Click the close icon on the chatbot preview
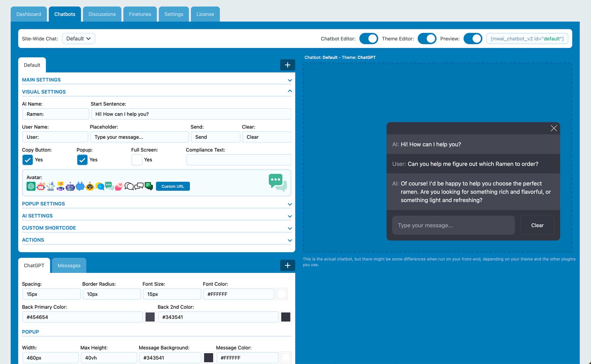This screenshot has width=591, height=364. tap(554, 128)
